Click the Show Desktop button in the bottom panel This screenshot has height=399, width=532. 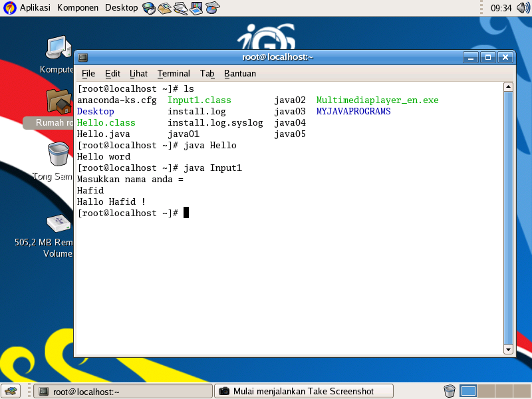pyautogui.click(x=11, y=391)
